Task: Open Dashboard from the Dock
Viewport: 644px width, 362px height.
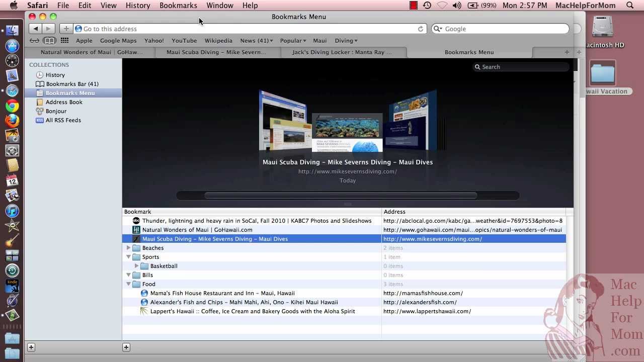Action: [x=12, y=61]
